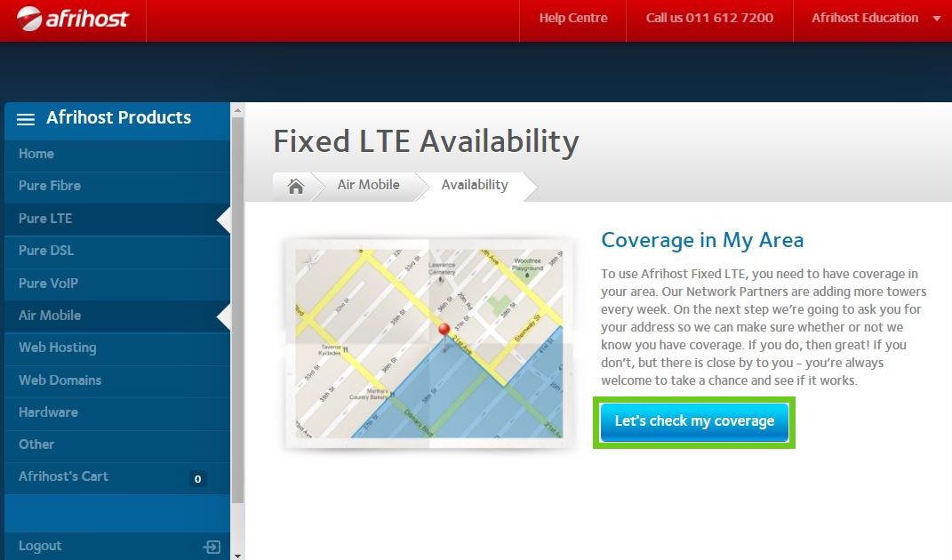Click the sidebar scrollbar up arrow
Image resolution: width=952 pixels, height=560 pixels.
point(237,110)
